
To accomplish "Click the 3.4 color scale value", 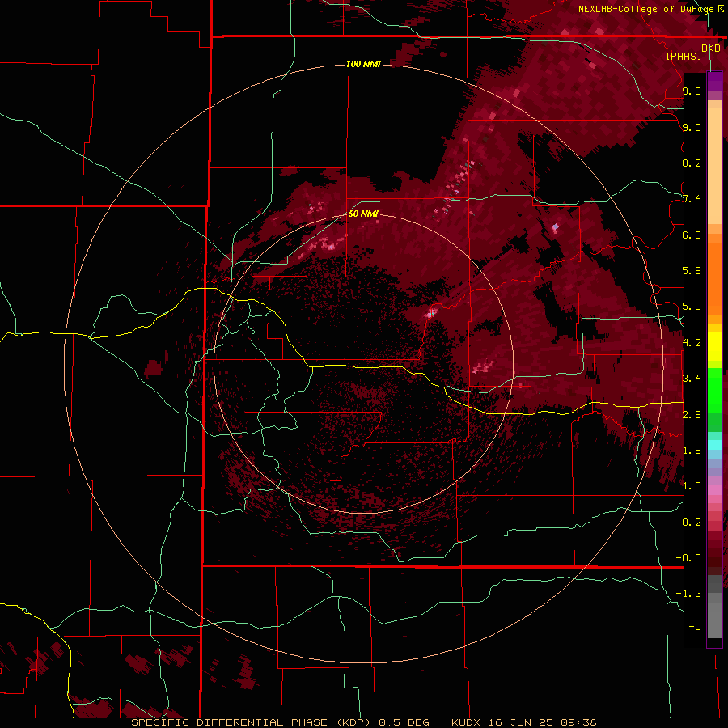I will point(692,379).
